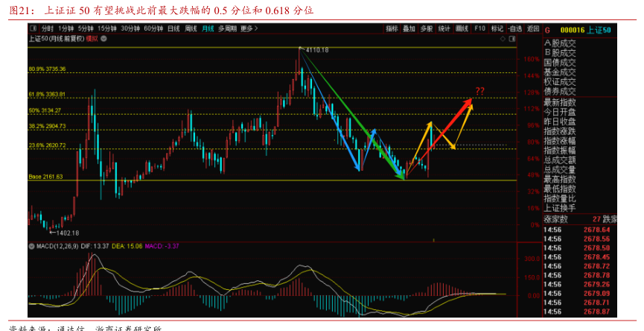Open the 标记 marker tool
The height and width of the screenshot is (331, 644).
[x=497, y=28]
